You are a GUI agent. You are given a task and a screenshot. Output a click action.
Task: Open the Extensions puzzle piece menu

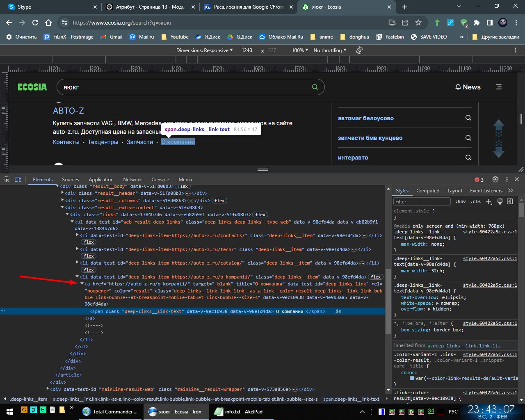point(477,23)
